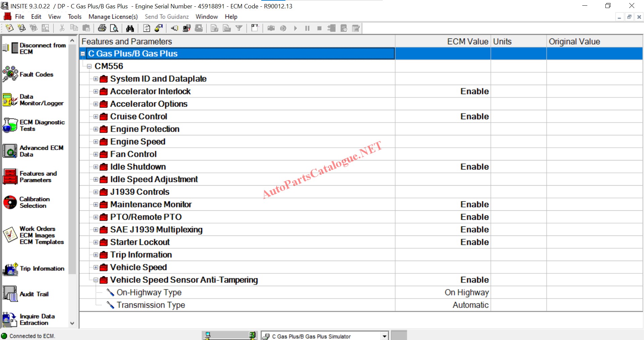Open the Tools menu
The image size is (644, 340).
coord(74,17)
